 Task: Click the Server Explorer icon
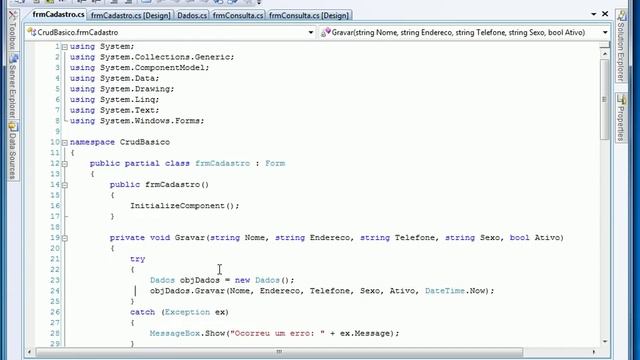point(13,59)
